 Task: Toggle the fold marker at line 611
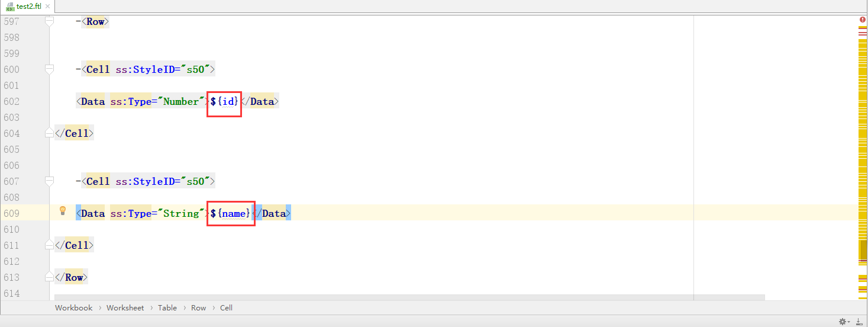49,245
